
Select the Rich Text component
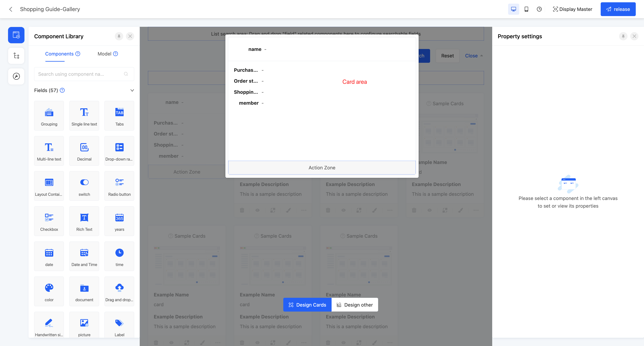(x=84, y=221)
